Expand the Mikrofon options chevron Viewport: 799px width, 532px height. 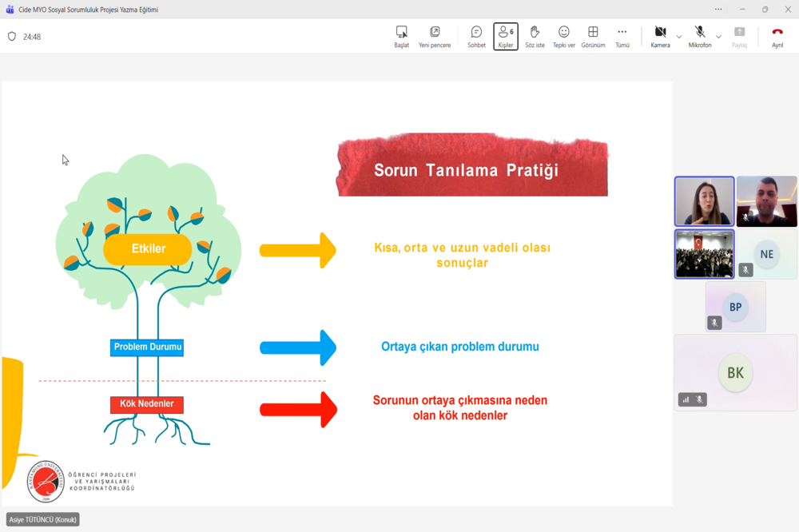point(718,37)
